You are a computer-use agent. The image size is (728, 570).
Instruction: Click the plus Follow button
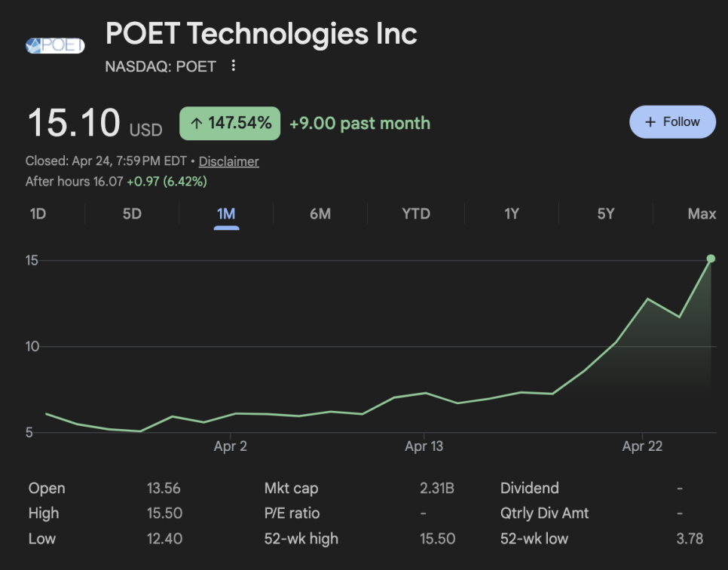click(x=672, y=122)
